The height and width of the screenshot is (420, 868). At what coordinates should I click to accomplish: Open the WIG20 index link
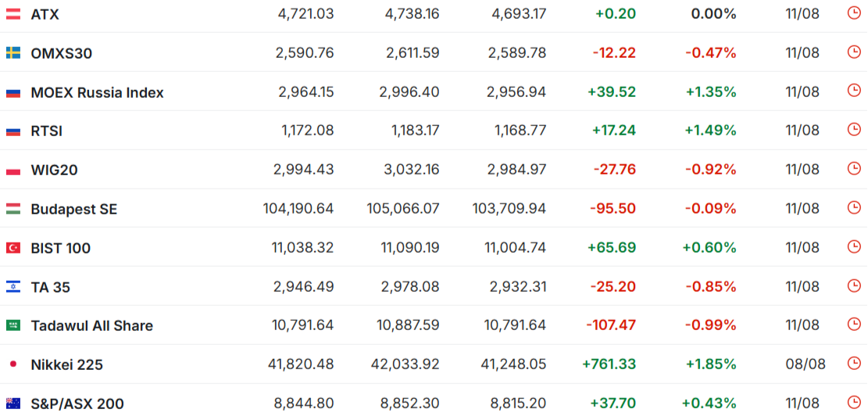54,170
